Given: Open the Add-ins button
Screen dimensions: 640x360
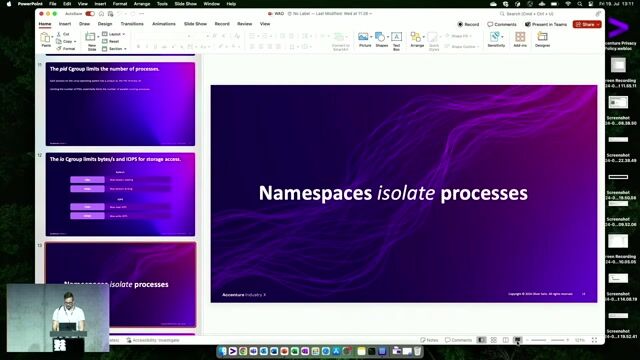Looking at the screenshot, I should [x=520, y=40].
